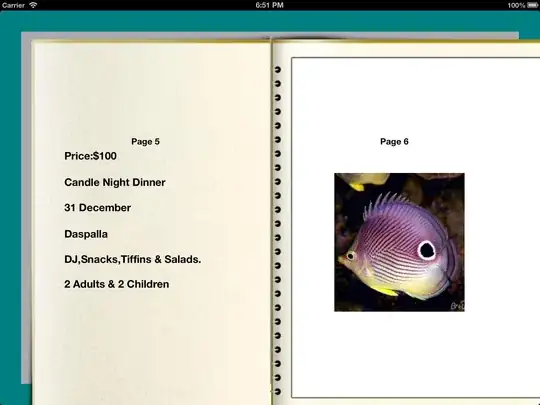Tap the "31 December" date line
This screenshot has width=540, height=405.
pos(97,208)
